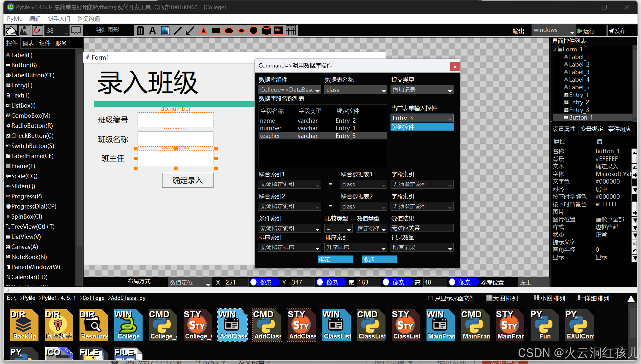The width and height of the screenshot is (641, 364).
Task: Select the triangle shape tool
Action: tap(203, 31)
